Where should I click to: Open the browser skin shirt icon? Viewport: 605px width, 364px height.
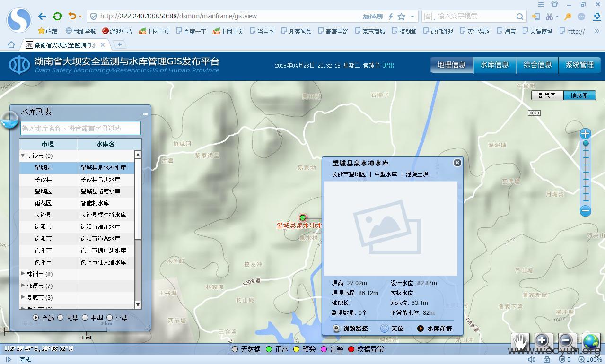(x=554, y=4)
